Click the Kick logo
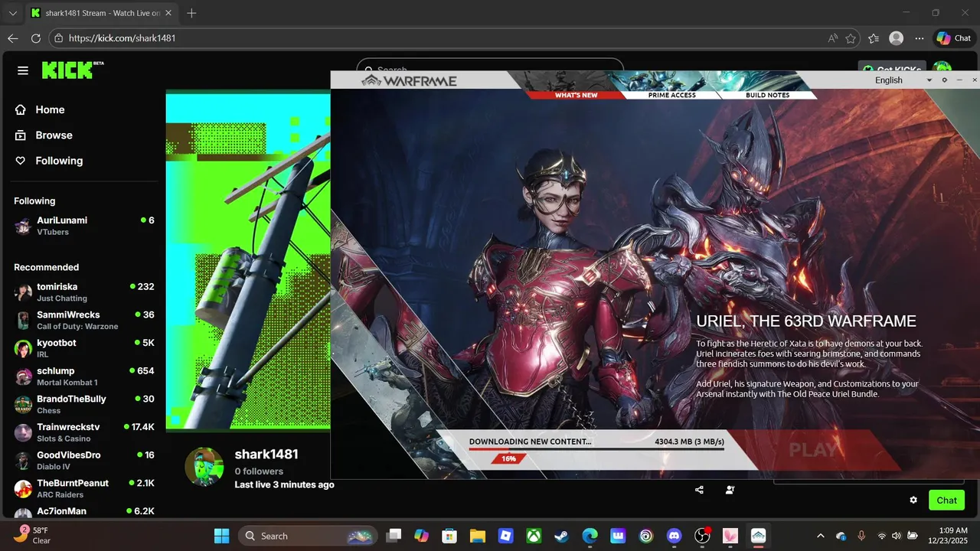Viewport: 980px width, 551px height. tap(72, 70)
